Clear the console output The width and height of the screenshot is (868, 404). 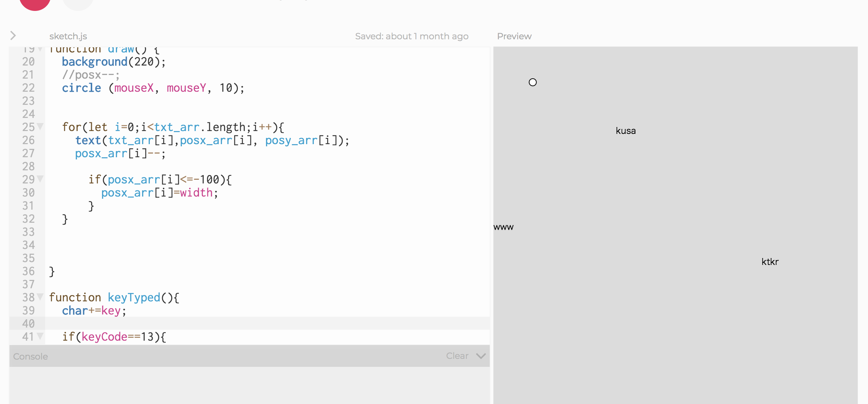pyautogui.click(x=457, y=356)
